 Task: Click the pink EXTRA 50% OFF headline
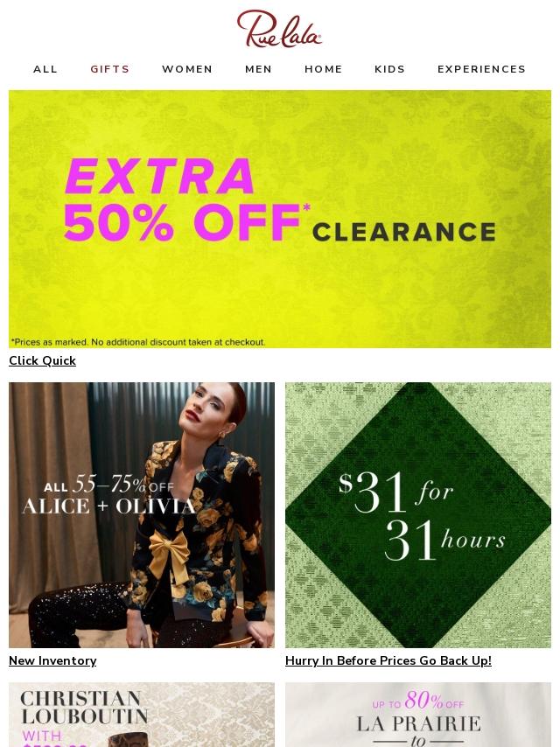(x=185, y=200)
